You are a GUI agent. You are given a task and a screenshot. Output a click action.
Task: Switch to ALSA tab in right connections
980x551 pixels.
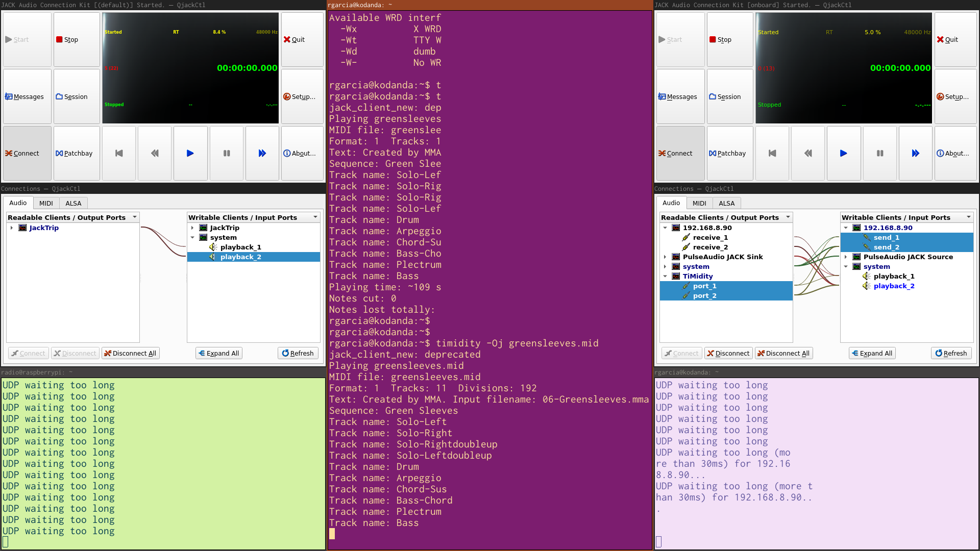tap(726, 203)
